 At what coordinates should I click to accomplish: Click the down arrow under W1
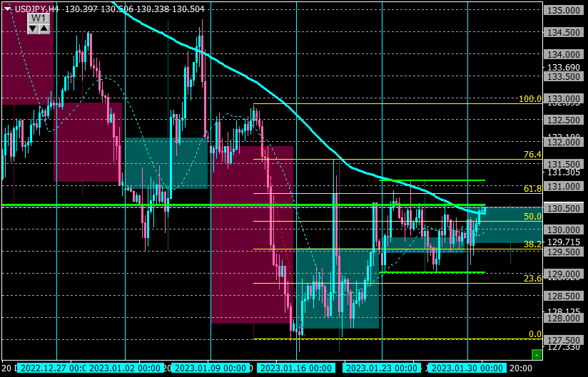coord(33,29)
